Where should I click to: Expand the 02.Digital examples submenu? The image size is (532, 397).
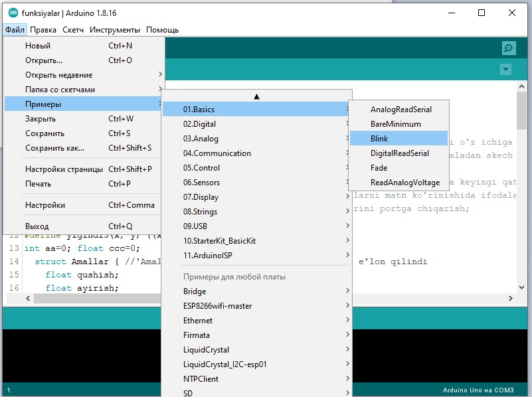point(199,124)
